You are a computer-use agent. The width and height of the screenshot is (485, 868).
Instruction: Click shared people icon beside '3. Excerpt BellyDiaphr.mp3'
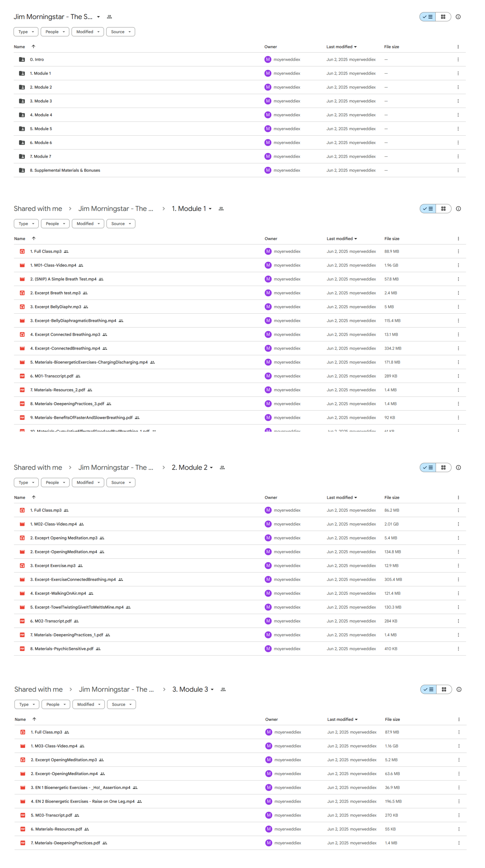click(86, 307)
